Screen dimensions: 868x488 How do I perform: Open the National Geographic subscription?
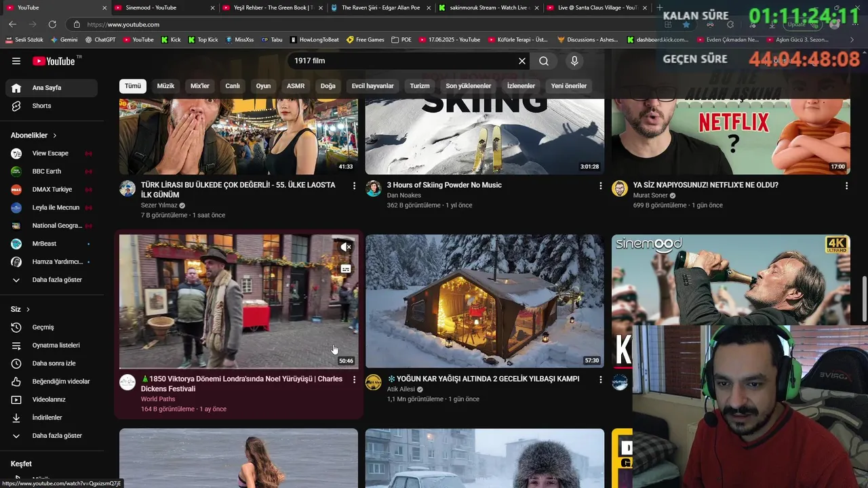[x=52, y=226]
